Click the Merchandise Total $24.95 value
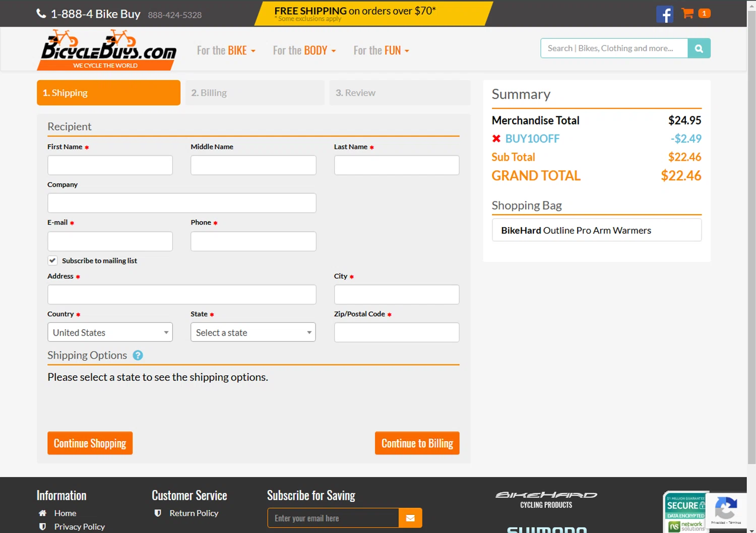 (x=684, y=120)
